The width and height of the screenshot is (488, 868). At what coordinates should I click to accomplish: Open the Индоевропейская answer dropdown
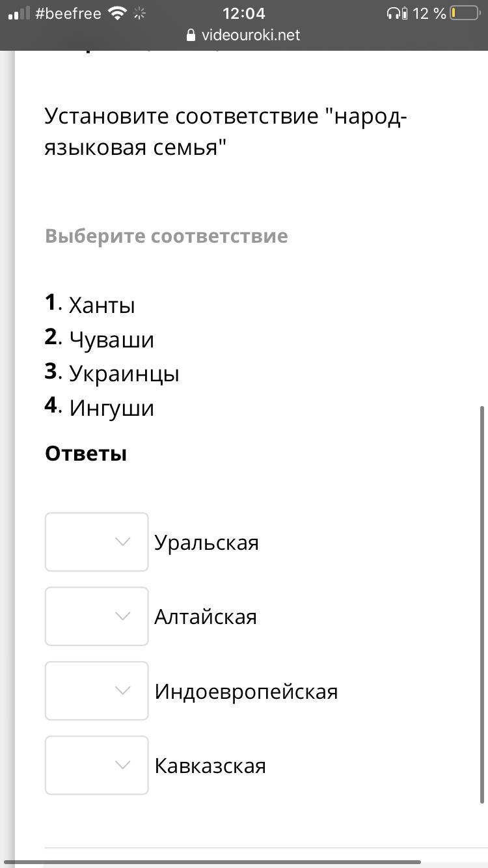(96, 690)
